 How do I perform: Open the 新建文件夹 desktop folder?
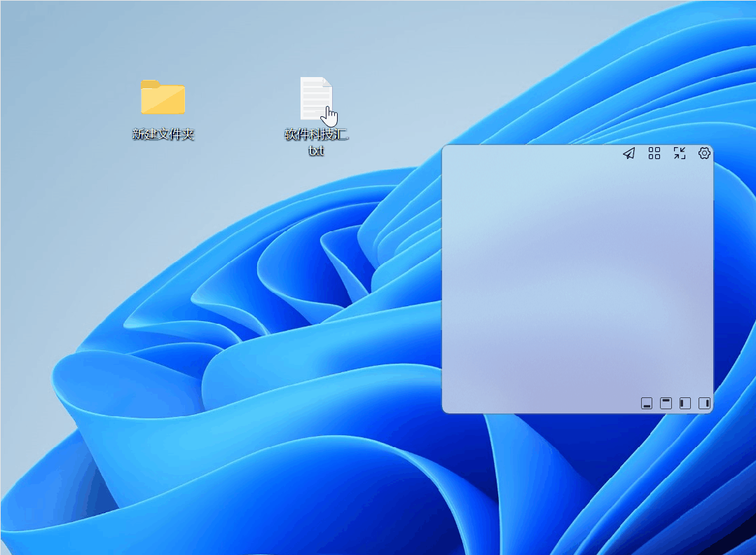(163, 97)
